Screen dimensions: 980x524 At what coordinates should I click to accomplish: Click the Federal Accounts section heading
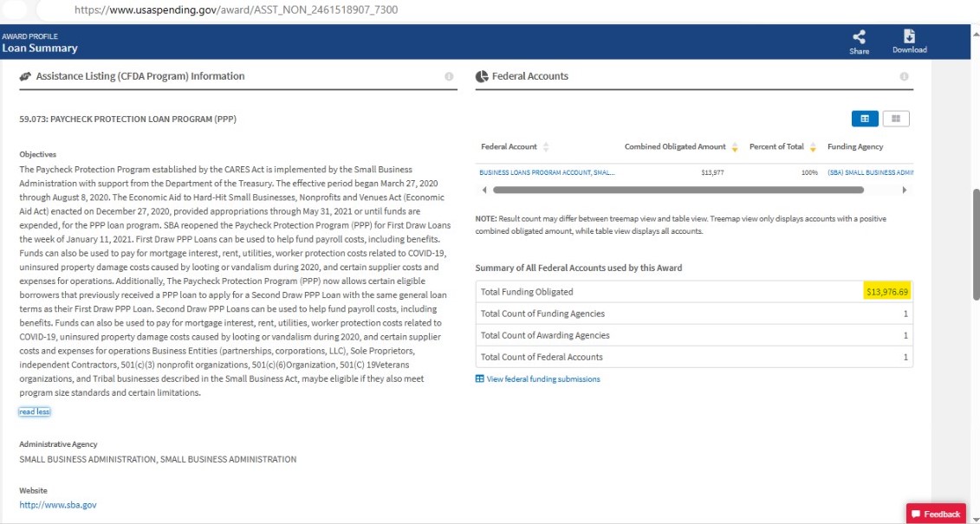(x=530, y=76)
